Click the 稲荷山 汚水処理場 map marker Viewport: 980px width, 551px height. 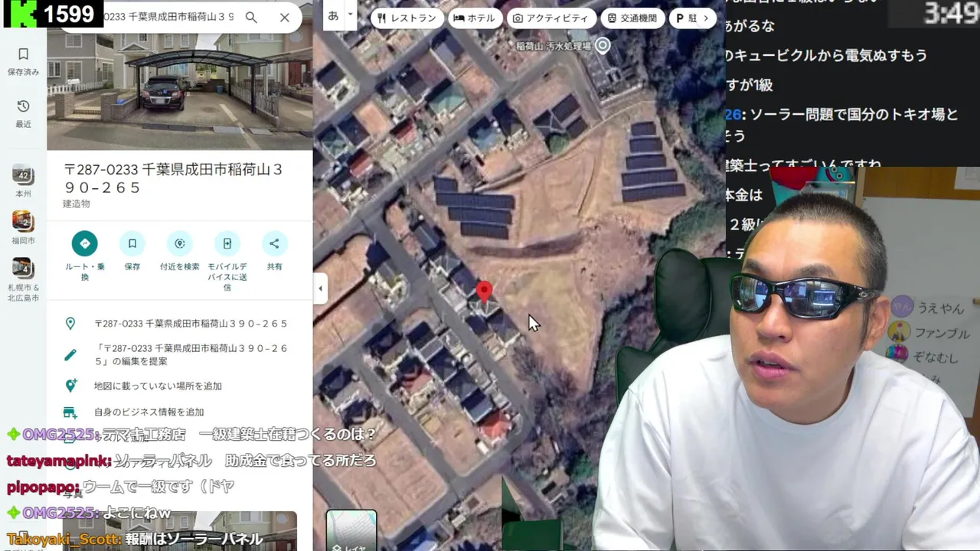(603, 46)
